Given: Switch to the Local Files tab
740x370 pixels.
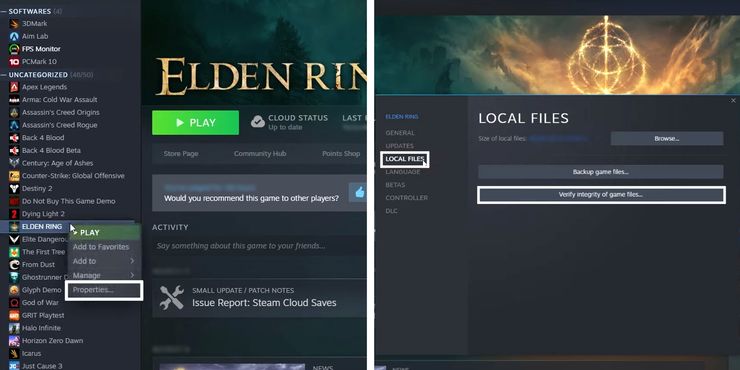Looking at the screenshot, I should point(404,159).
